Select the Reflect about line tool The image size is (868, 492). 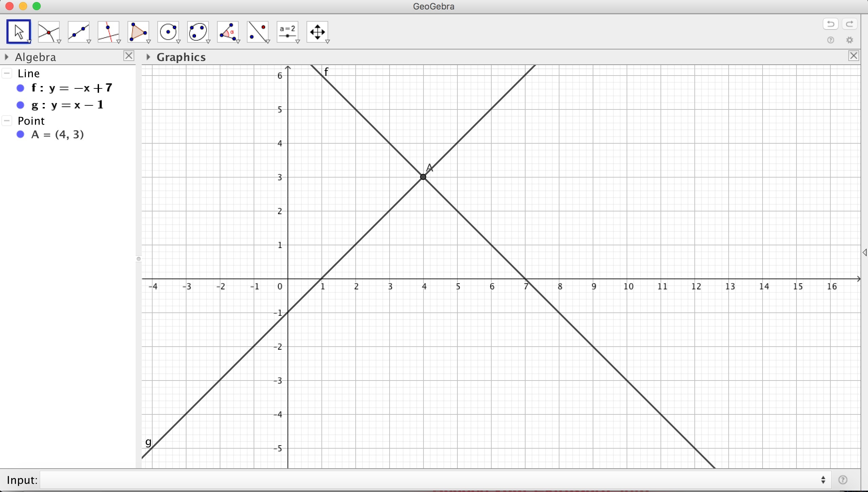tap(258, 32)
